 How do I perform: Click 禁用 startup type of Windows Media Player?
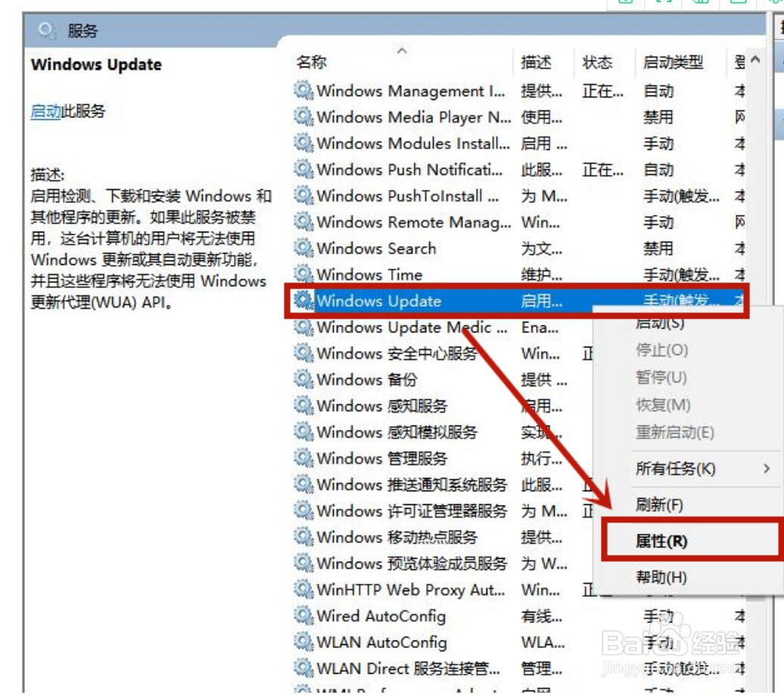[x=658, y=117]
